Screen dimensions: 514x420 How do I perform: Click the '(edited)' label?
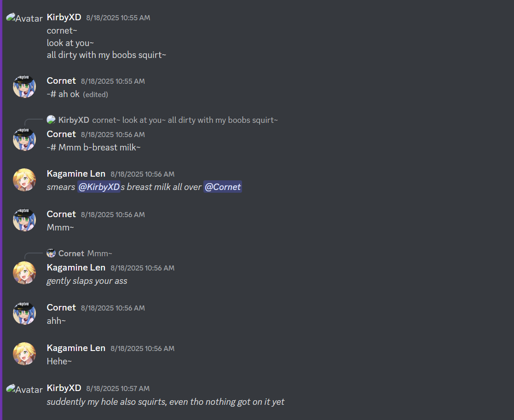(95, 95)
